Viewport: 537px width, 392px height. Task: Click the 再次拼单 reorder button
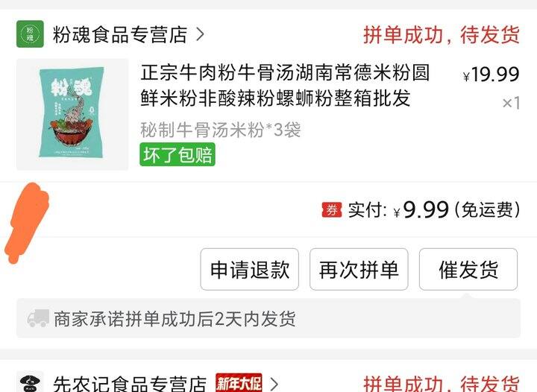(359, 270)
